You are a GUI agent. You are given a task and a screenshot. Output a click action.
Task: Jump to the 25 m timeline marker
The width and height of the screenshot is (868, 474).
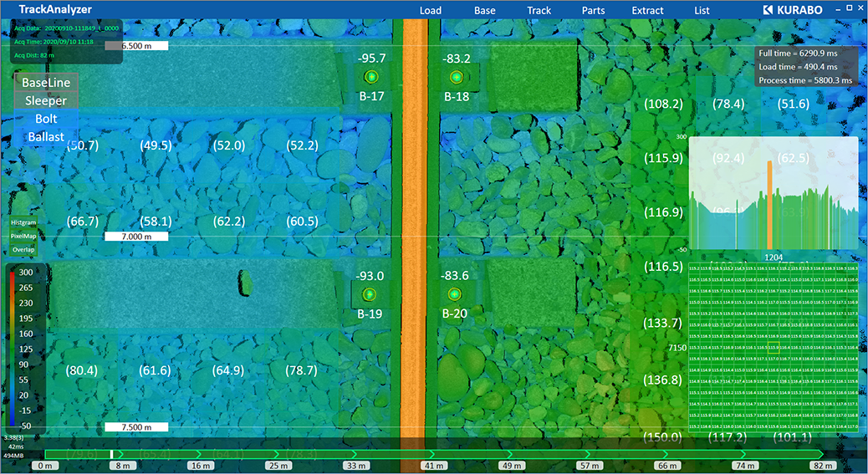pyautogui.click(x=278, y=466)
